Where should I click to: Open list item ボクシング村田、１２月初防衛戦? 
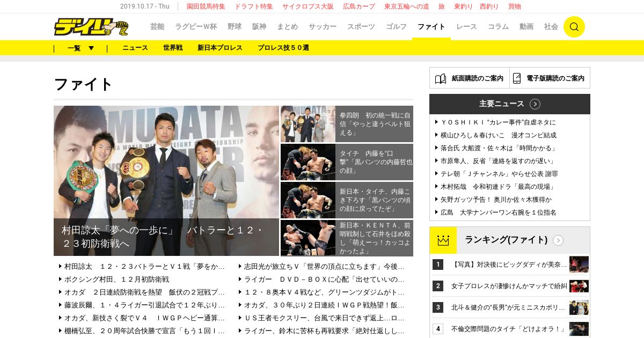pos(116,279)
